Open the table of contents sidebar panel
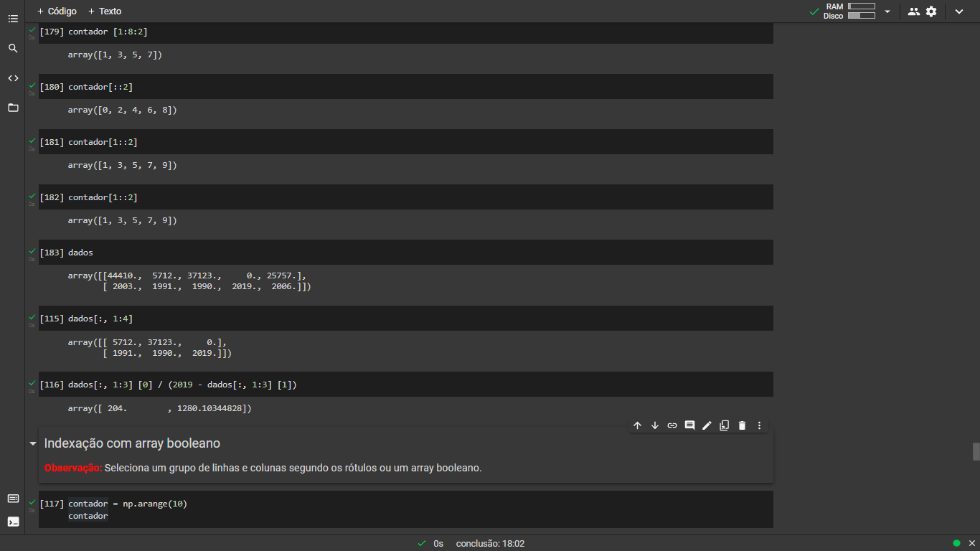980x551 pixels. pos(13,19)
